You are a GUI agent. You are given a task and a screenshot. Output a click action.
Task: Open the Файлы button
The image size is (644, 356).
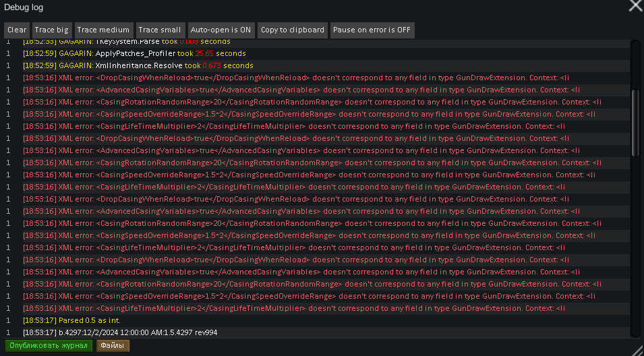[x=113, y=346]
